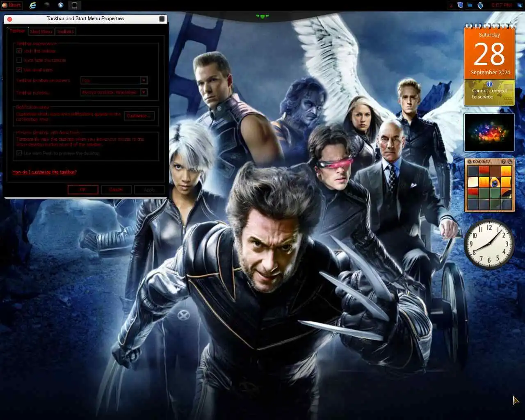Click the Show desktop button
Image resolution: width=525 pixels, height=420 pixels.
[x=520, y=5]
